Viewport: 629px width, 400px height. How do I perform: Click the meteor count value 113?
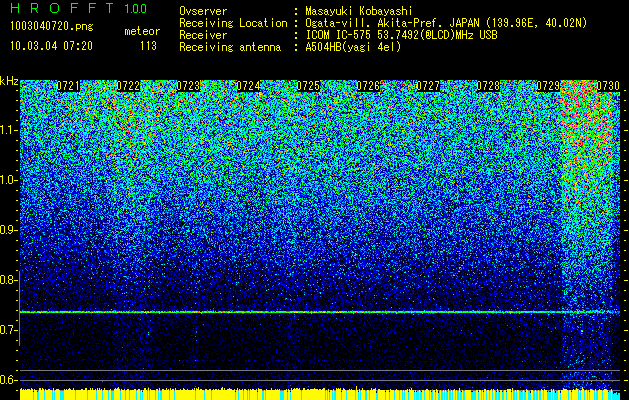[x=148, y=46]
